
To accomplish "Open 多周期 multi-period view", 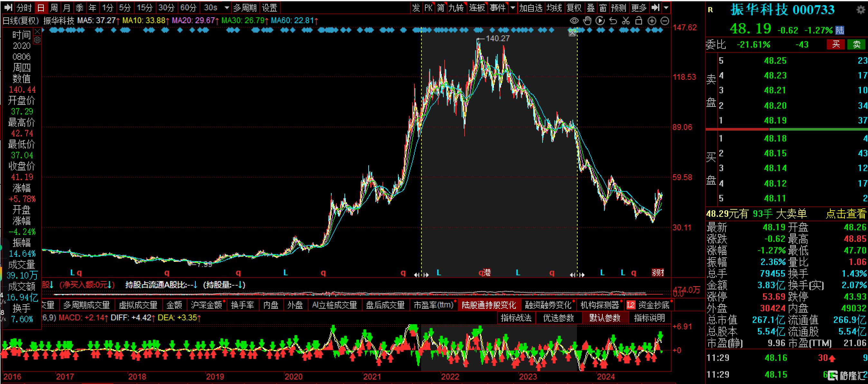I will click(x=245, y=7).
